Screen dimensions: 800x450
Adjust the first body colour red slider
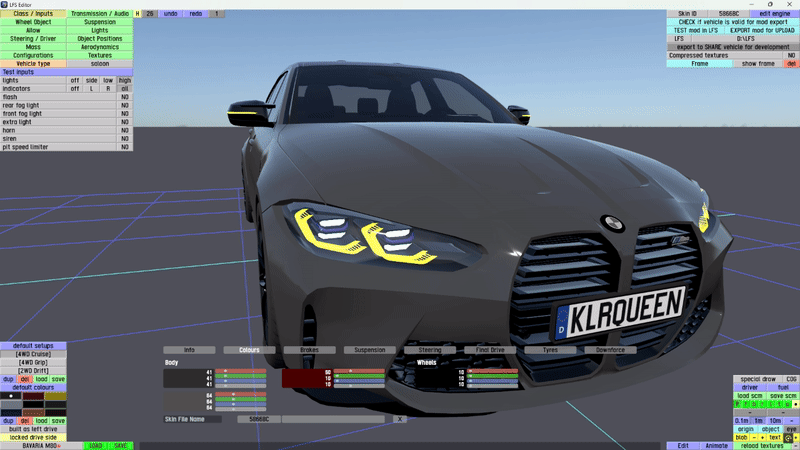pos(240,371)
